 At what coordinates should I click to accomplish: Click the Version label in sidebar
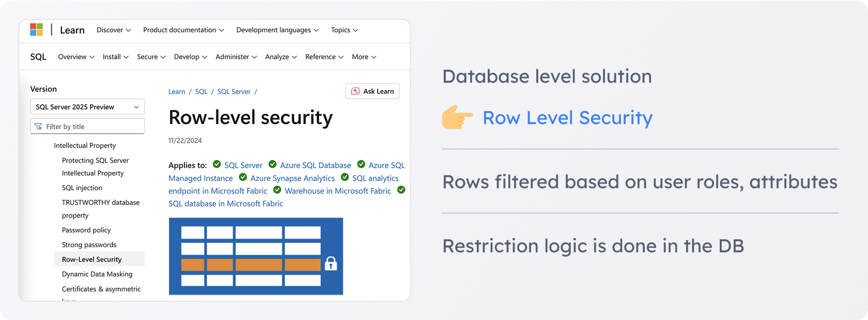(x=43, y=89)
